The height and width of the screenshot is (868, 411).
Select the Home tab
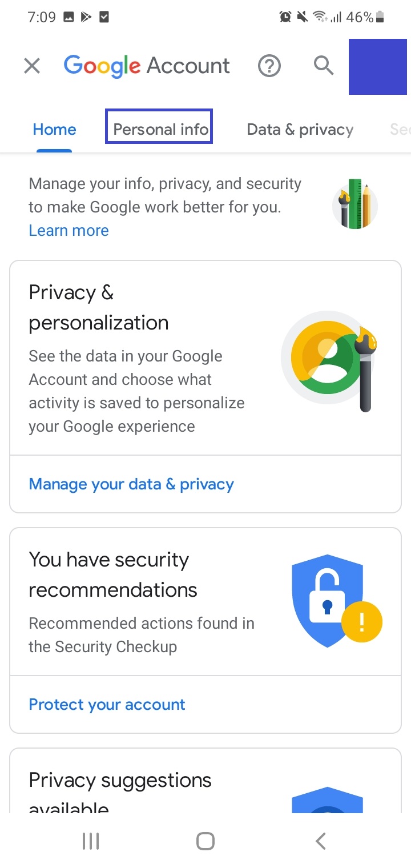pyautogui.click(x=54, y=130)
